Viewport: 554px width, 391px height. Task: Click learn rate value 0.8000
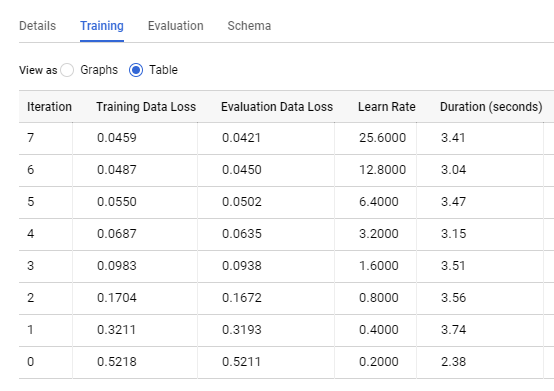point(379,298)
